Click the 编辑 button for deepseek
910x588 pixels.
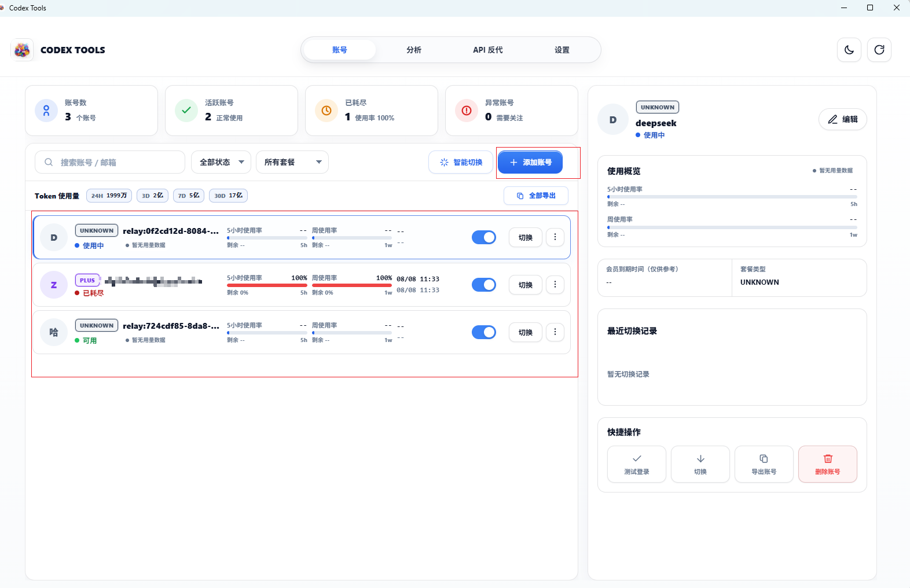pos(843,120)
